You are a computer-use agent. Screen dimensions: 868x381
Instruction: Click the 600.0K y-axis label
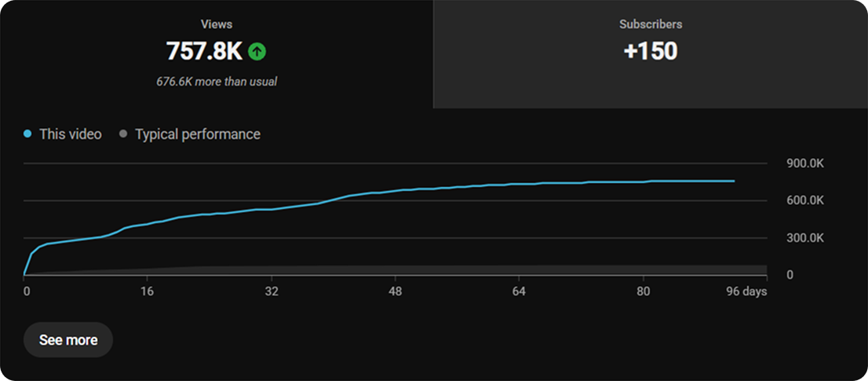pyautogui.click(x=805, y=201)
